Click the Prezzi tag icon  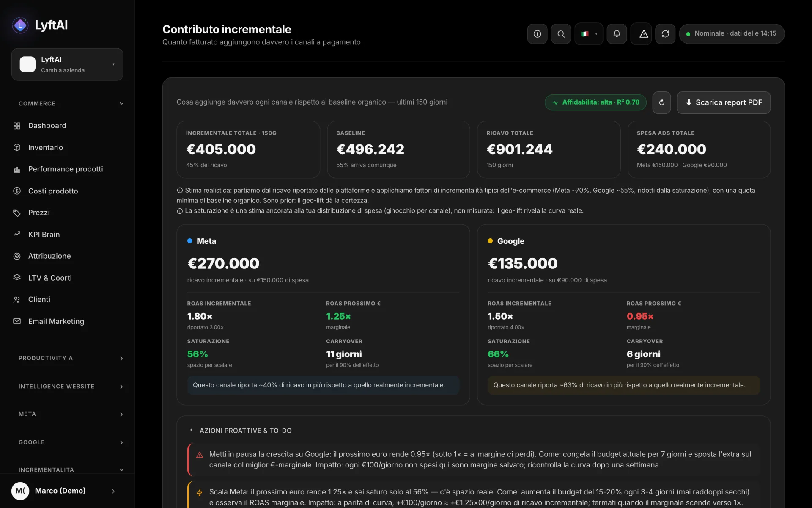pyautogui.click(x=17, y=213)
